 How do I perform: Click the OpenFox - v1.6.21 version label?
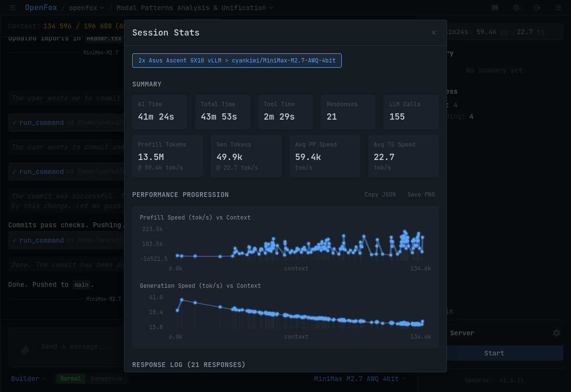coord(494,380)
